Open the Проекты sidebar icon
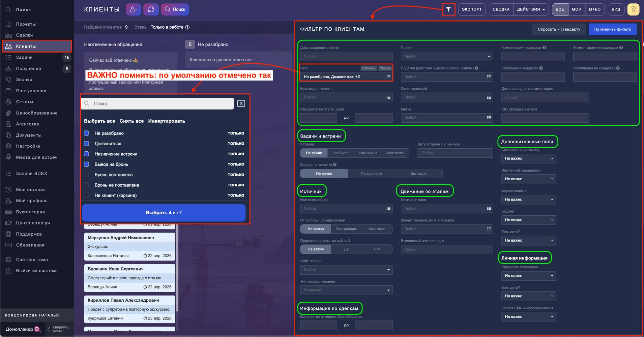 tap(8, 24)
